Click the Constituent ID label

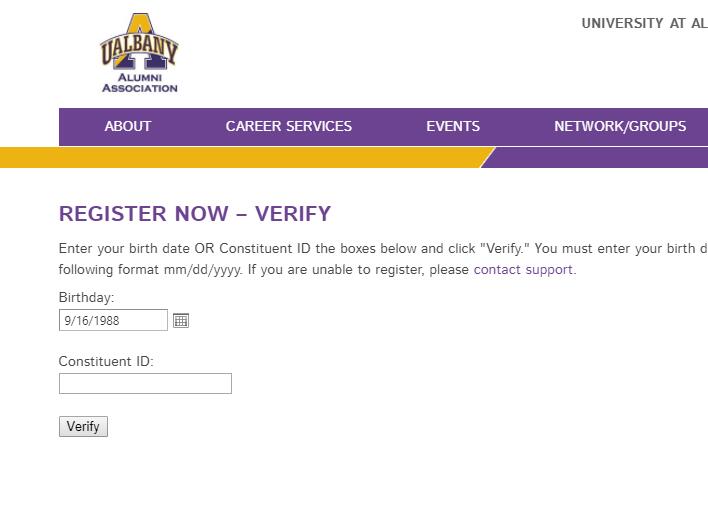tap(106, 361)
